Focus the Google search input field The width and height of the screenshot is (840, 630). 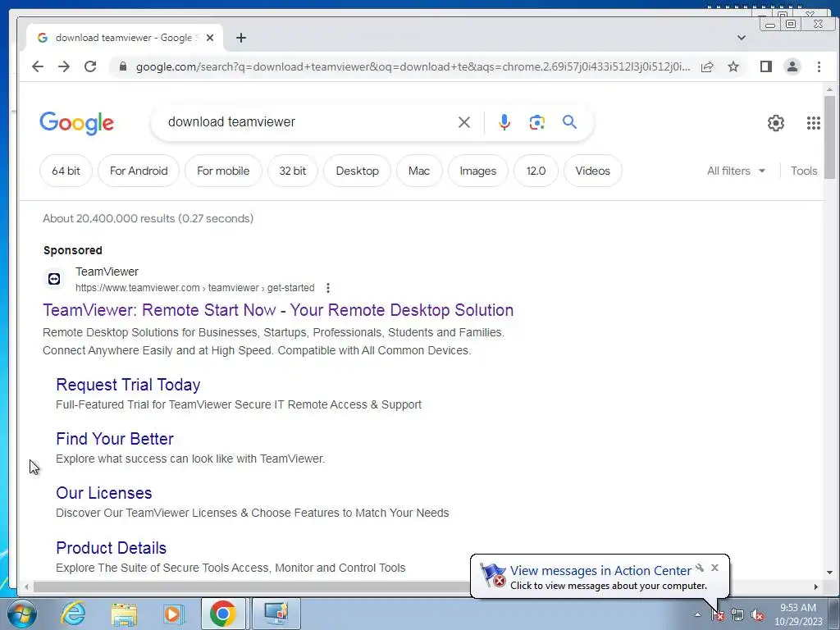click(x=307, y=122)
